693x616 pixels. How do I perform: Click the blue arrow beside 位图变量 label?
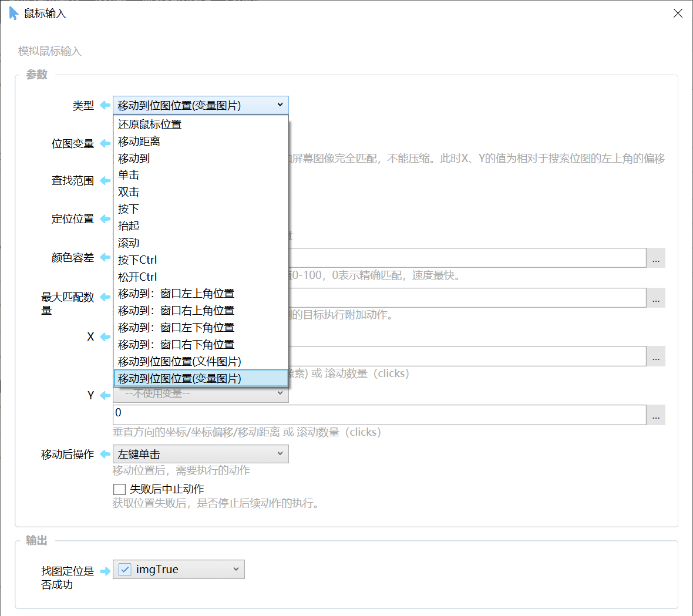tap(105, 143)
